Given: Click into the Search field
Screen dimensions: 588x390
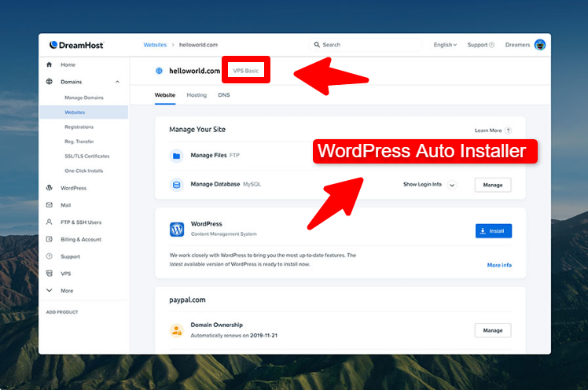Looking at the screenshot, I should pos(365,45).
